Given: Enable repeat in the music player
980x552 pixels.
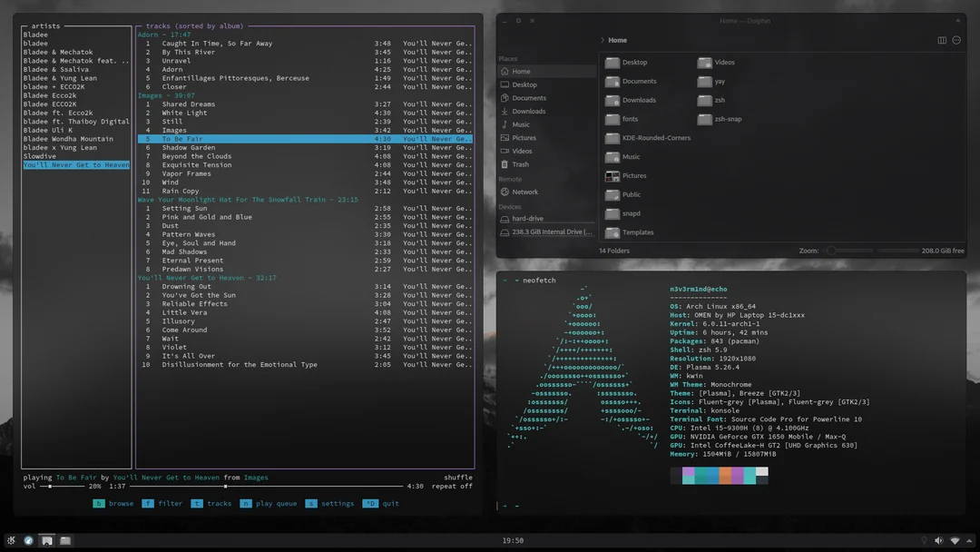Looking at the screenshot, I should click(x=453, y=485).
